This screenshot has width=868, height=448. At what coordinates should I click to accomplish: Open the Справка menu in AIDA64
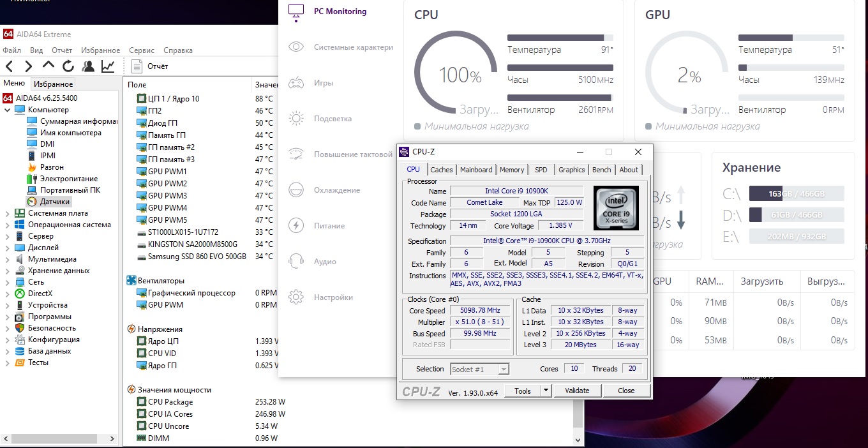coord(178,50)
